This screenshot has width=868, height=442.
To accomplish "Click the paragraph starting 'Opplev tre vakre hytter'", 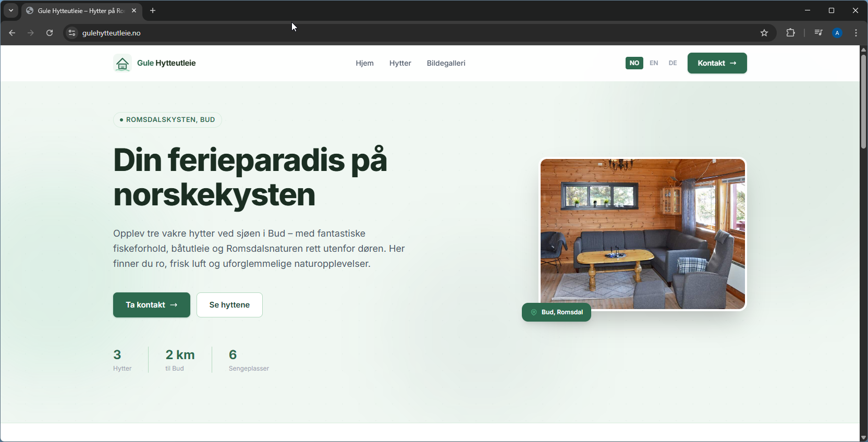I will tap(259, 249).
